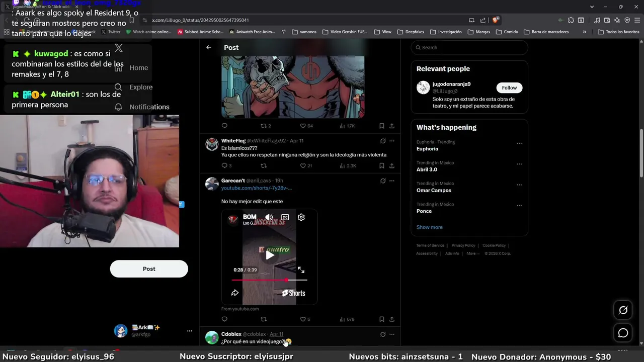Open Brave Leo AI sparkle icon
644x362 pixels.
pyautogui.click(x=617, y=20)
